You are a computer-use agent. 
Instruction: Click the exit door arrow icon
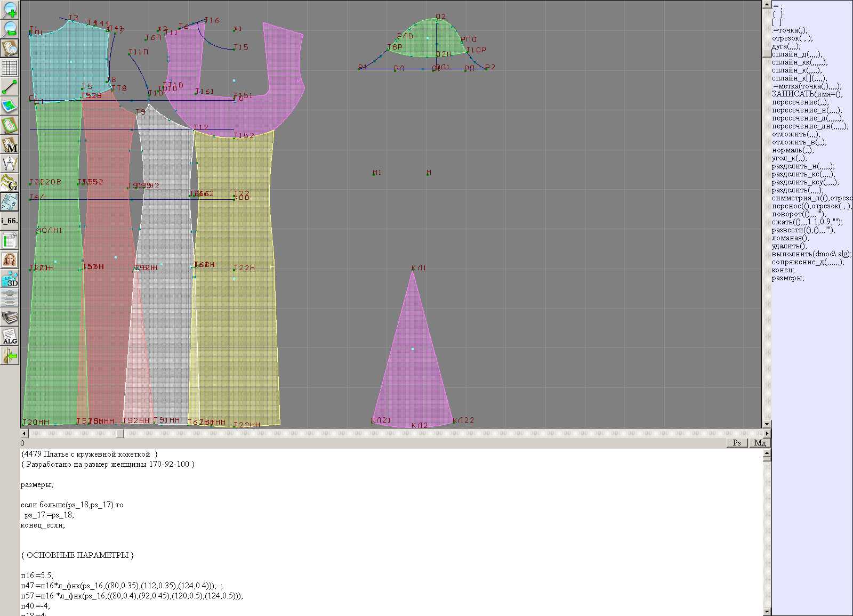click(10, 355)
